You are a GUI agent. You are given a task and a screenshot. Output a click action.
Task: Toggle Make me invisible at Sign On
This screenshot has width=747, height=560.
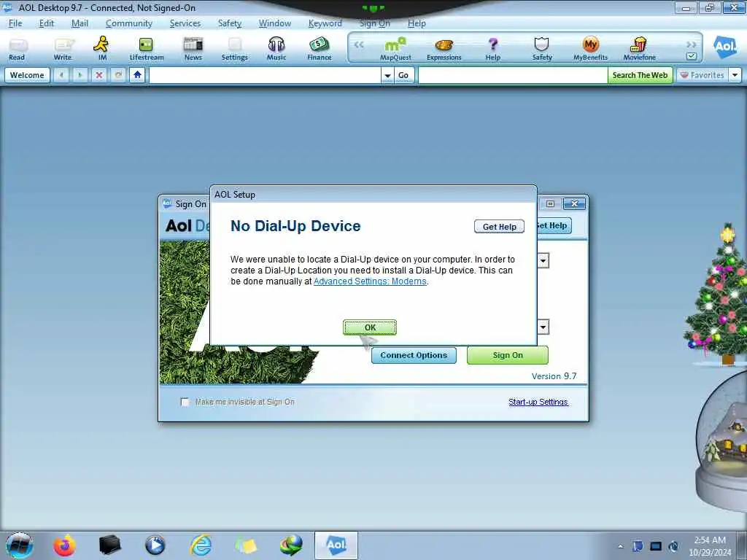[x=185, y=402]
